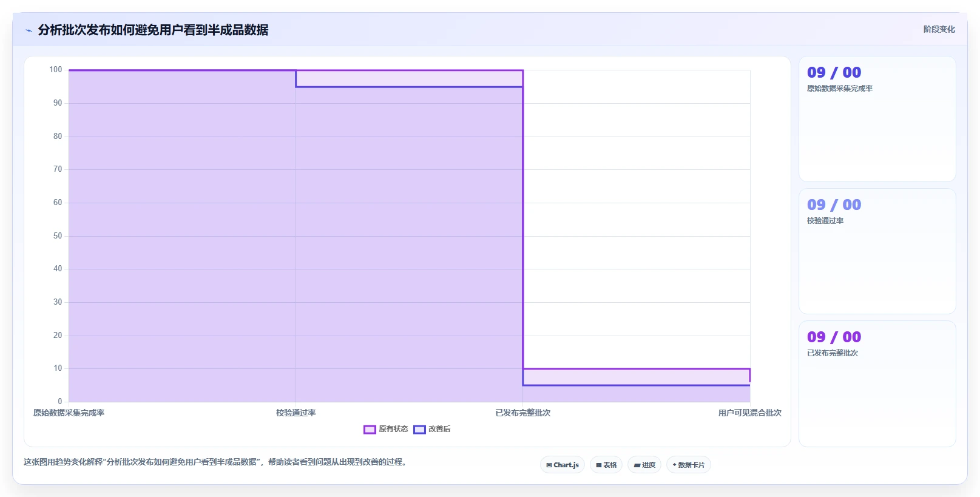Toggle the 改善后 legend swatch
The height and width of the screenshot is (497, 980).
point(419,430)
